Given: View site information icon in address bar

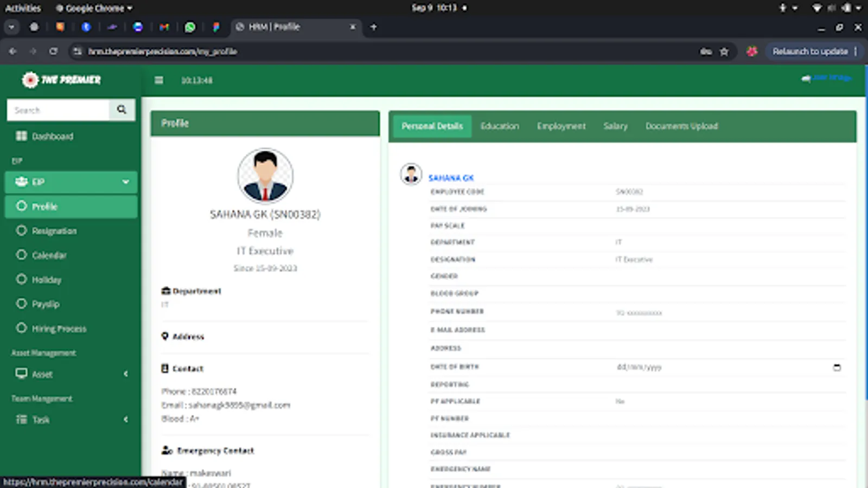Looking at the screenshot, I should 78,52.
